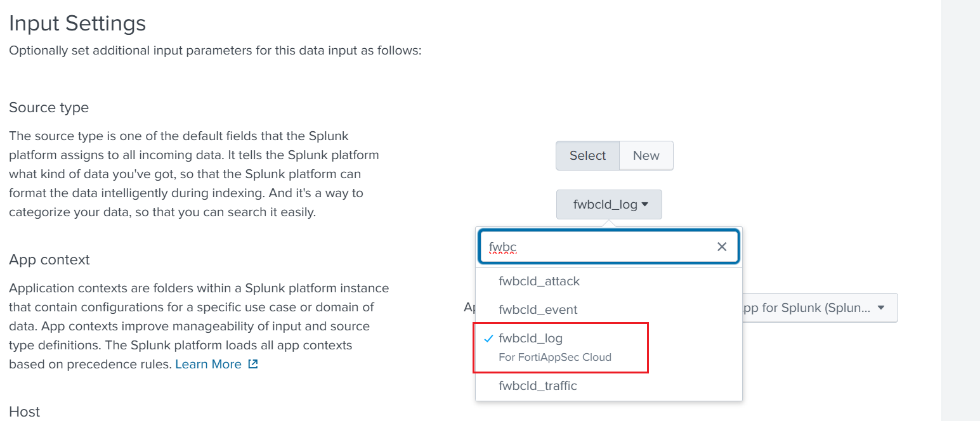Switch source type mode to New
Screen dimensions: 980x421
coord(646,155)
